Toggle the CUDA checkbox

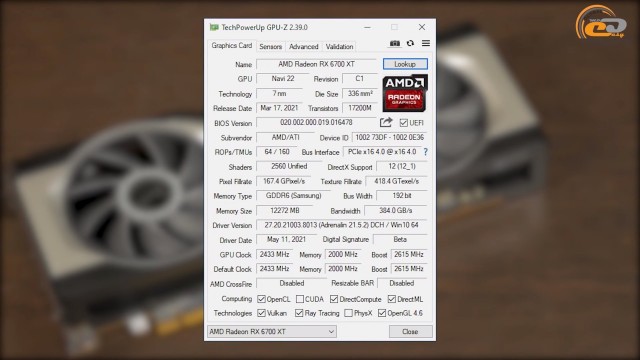pyautogui.click(x=300, y=299)
